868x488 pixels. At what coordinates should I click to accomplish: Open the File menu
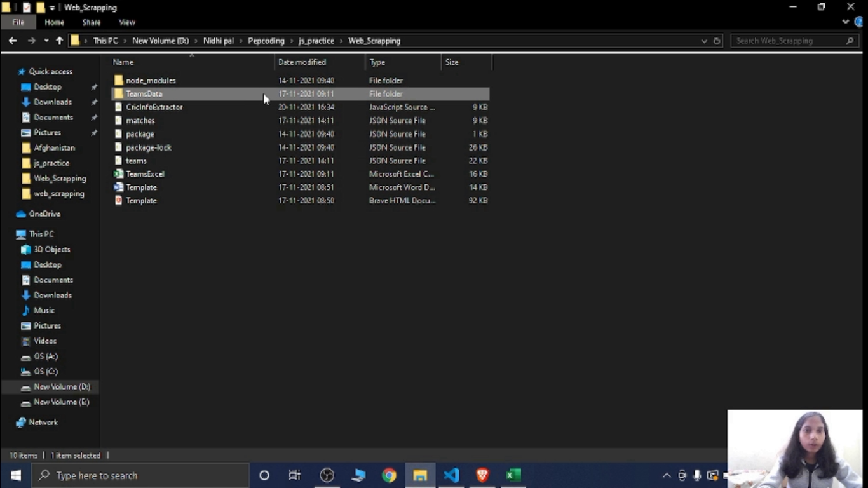click(18, 22)
